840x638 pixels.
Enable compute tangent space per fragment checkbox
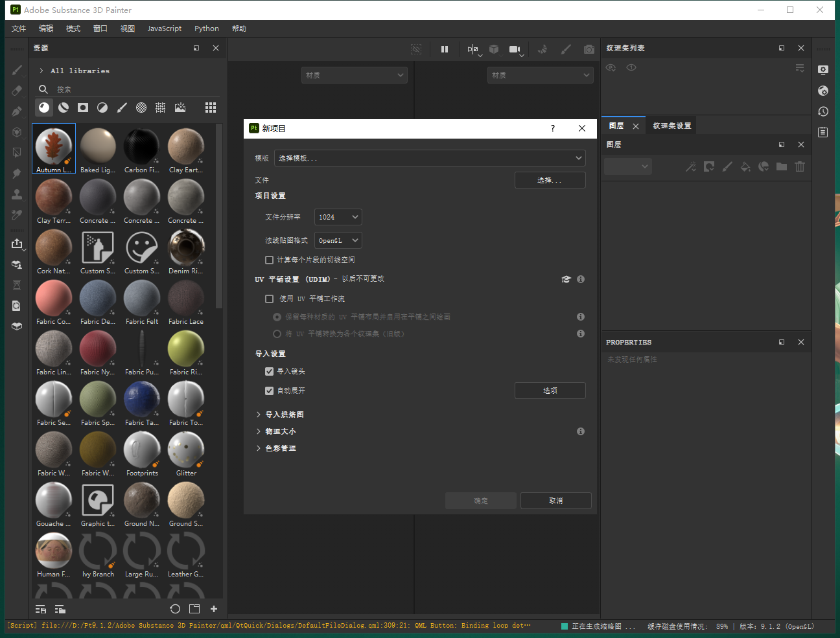coord(269,260)
